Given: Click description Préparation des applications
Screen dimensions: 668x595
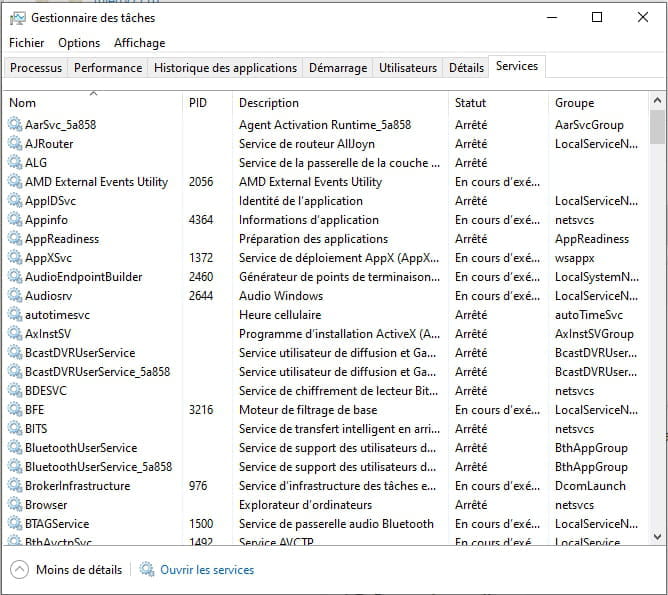Looking at the screenshot, I should 314,239.
